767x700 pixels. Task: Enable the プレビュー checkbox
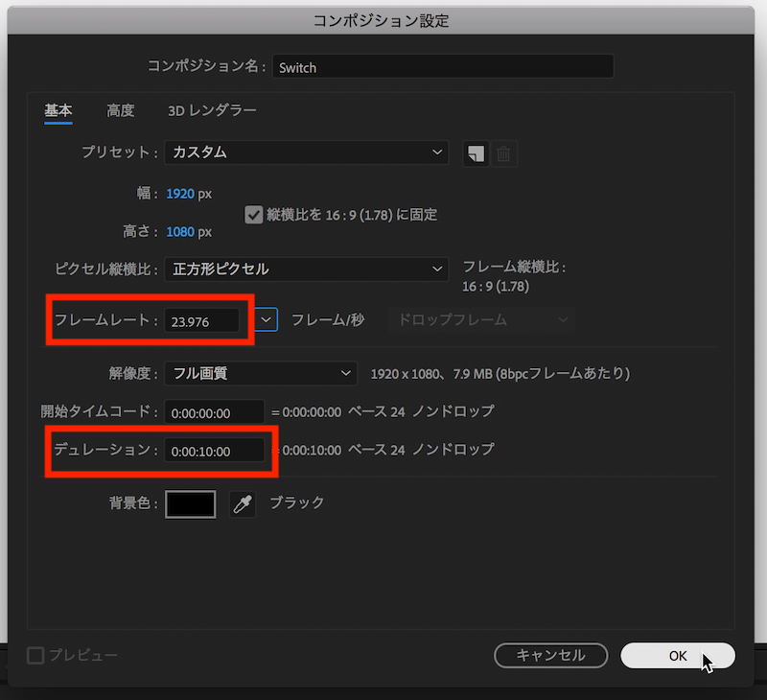tap(35, 656)
